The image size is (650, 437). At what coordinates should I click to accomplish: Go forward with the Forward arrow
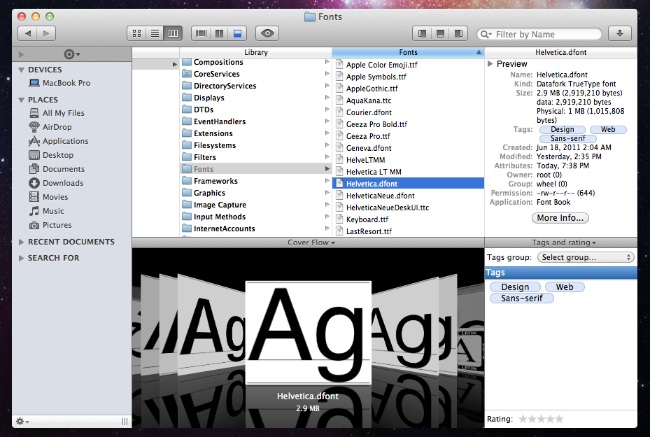click(48, 33)
